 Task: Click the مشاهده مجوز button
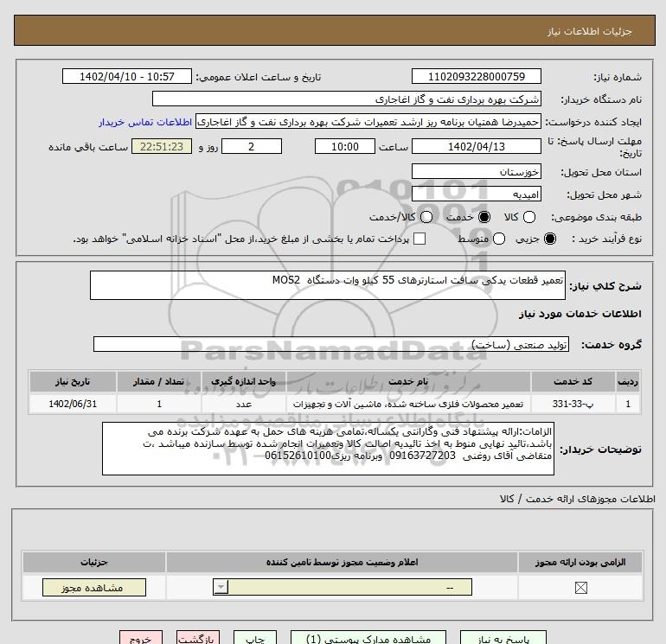94,588
